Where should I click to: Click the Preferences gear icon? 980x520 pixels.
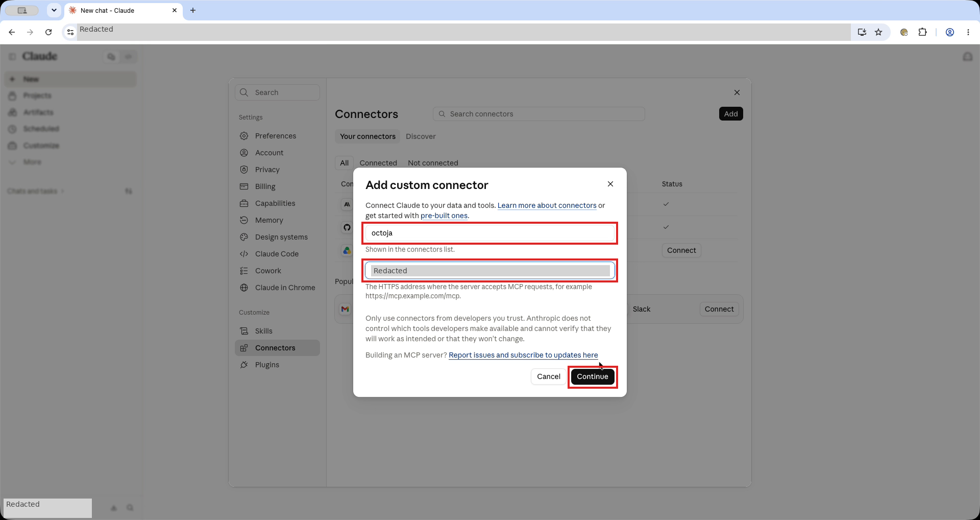[x=244, y=136]
